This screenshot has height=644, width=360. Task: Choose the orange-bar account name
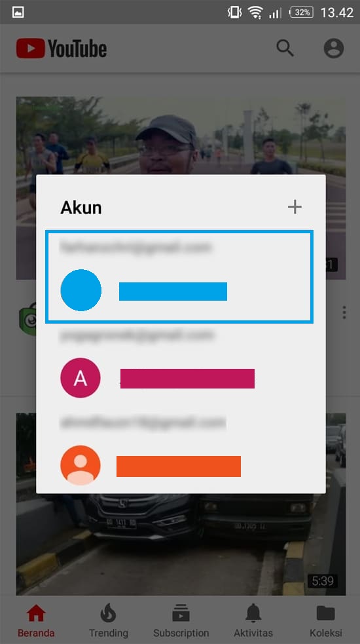click(x=179, y=466)
